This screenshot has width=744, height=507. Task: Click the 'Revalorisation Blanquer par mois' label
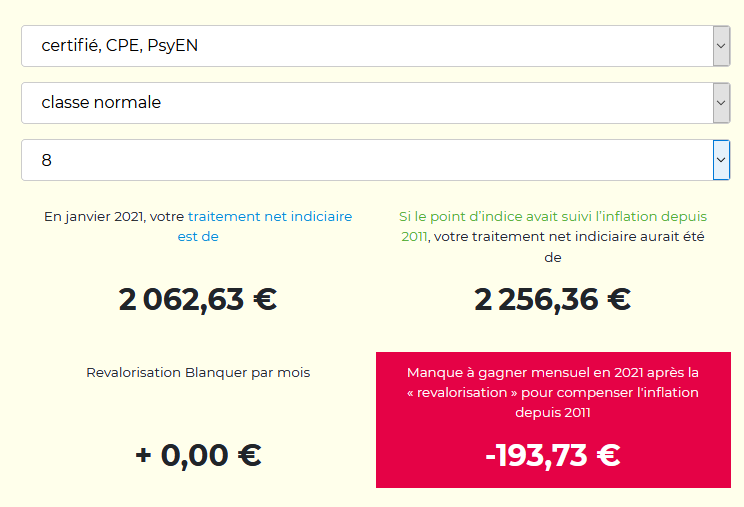198,372
